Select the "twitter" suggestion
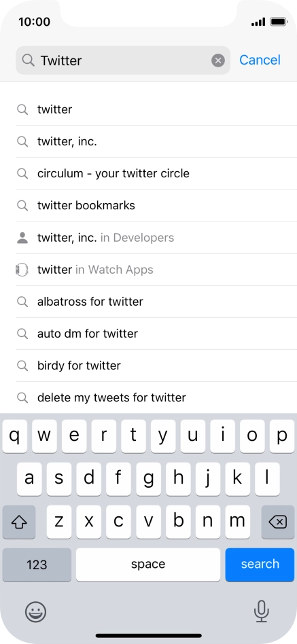This screenshot has height=644, width=297. [156, 109]
